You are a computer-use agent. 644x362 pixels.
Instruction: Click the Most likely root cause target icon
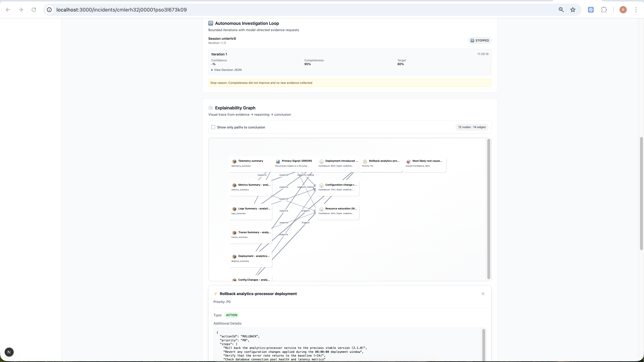pos(408,161)
